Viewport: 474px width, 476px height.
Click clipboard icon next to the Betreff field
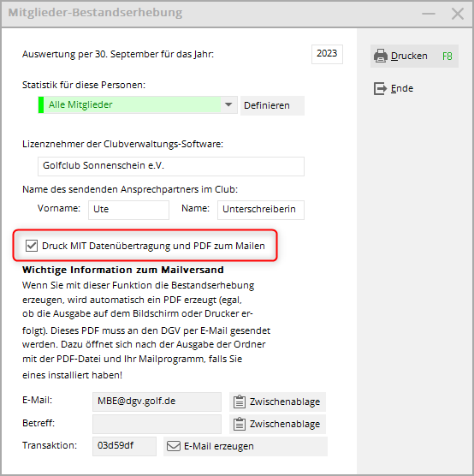coord(240,424)
